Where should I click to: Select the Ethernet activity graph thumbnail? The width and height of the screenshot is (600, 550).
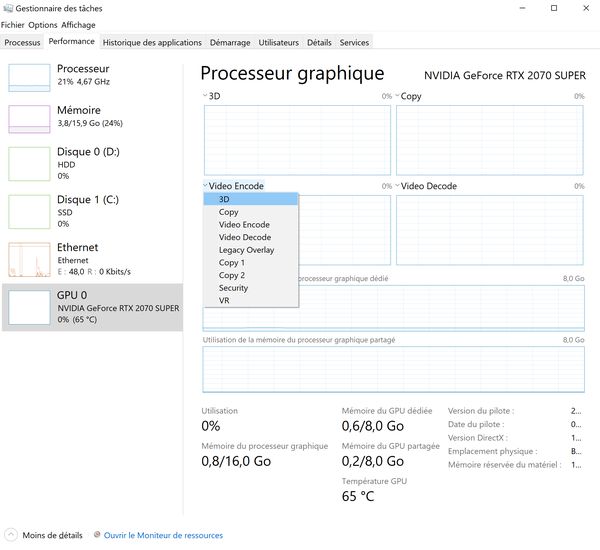tap(29, 259)
